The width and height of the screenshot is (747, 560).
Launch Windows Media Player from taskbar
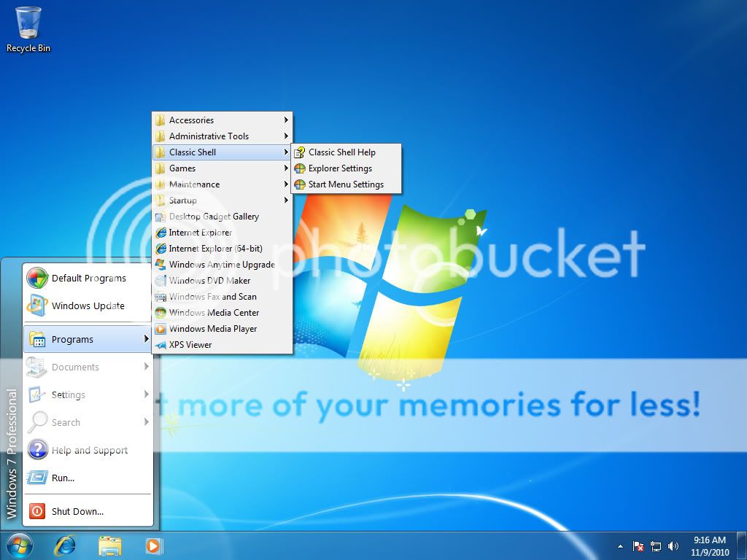point(153,545)
